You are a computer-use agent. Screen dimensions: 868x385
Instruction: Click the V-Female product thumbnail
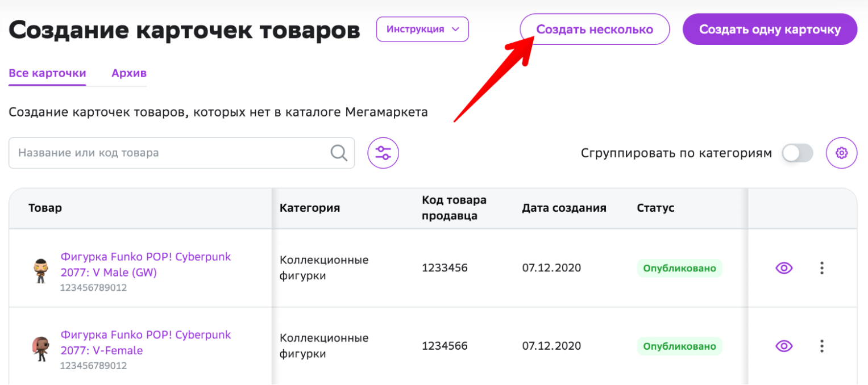(40, 349)
